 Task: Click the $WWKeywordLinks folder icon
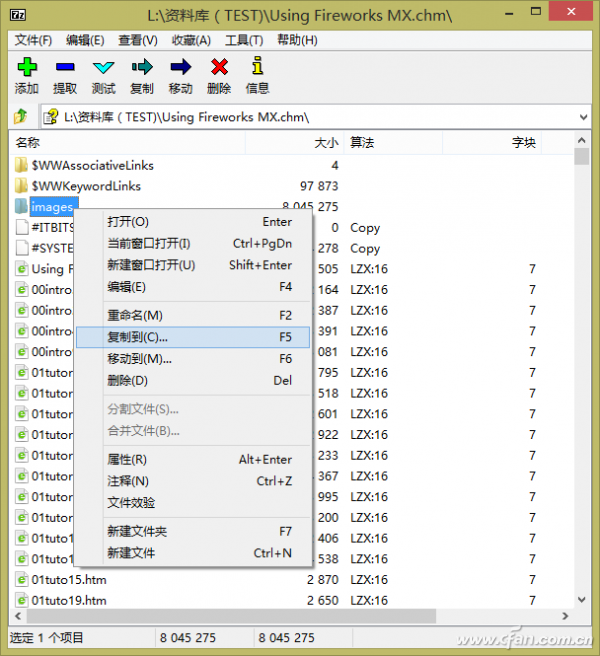click(x=21, y=186)
